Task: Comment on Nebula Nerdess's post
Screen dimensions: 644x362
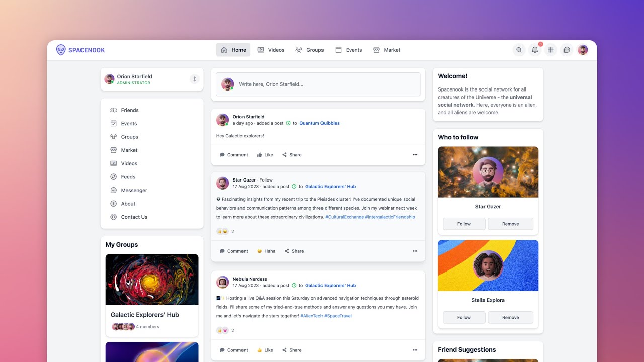Action: pyautogui.click(x=234, y=350)
